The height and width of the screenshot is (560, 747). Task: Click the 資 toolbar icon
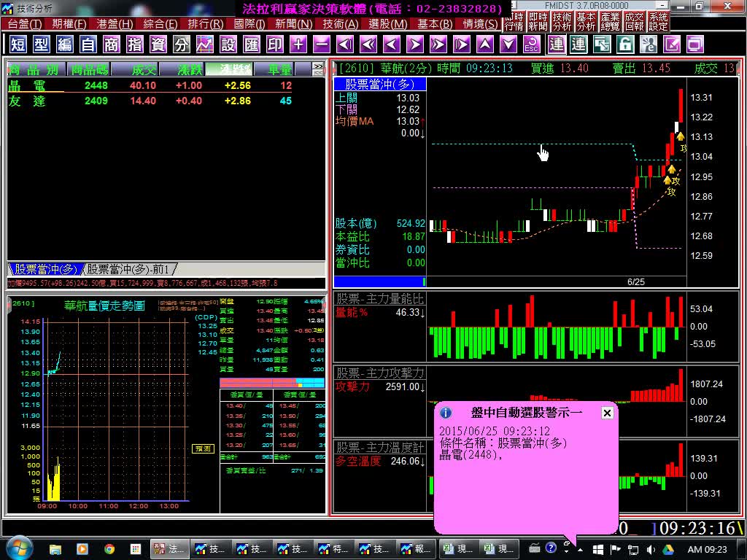pos(158,44)
